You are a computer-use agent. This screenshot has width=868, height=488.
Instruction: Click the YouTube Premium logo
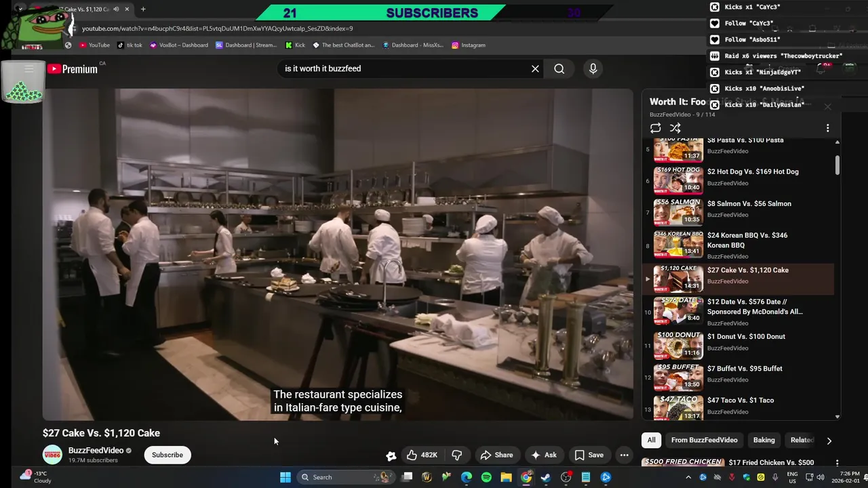[x=72, y=68]
